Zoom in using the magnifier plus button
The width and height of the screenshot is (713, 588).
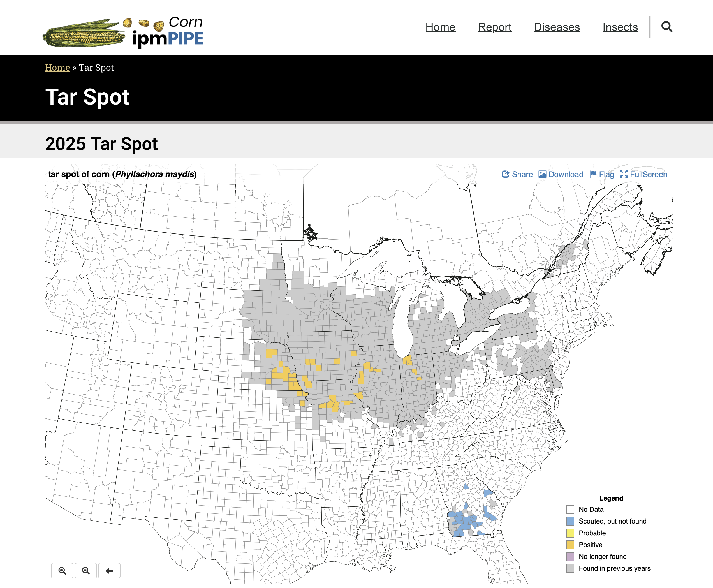point(62,570)
